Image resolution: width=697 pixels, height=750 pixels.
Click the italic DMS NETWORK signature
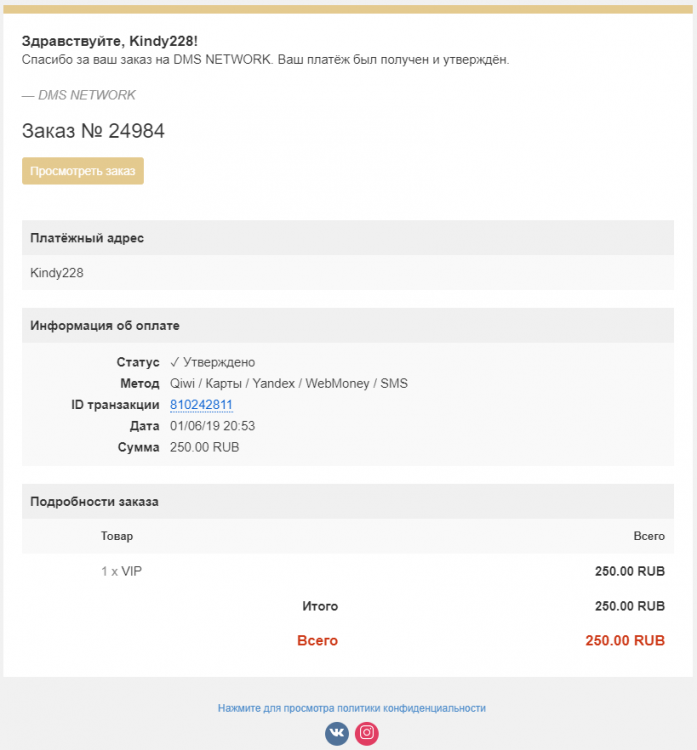point(79,95)
